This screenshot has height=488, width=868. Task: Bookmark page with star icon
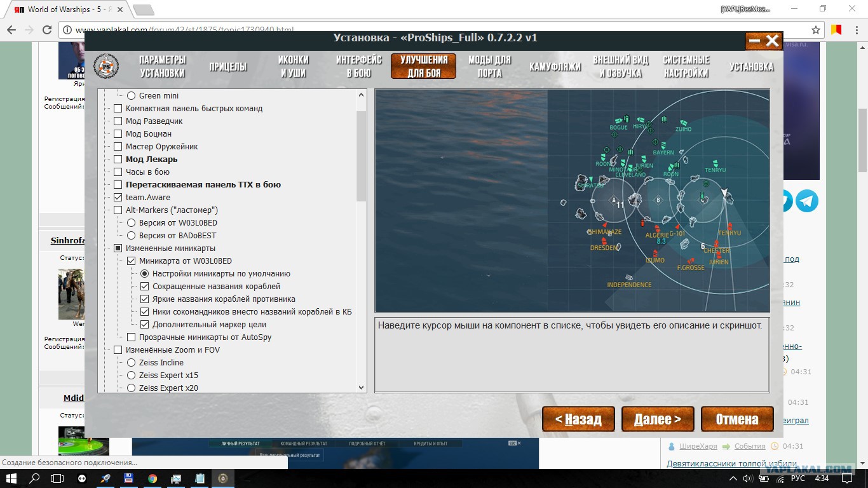coord(816,30)
